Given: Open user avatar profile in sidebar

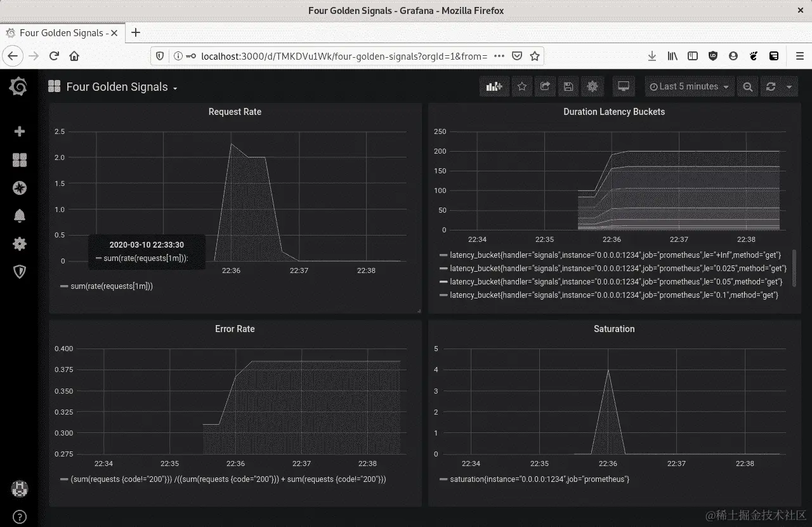Looking at the screenshot, I should tap(20, 489).
